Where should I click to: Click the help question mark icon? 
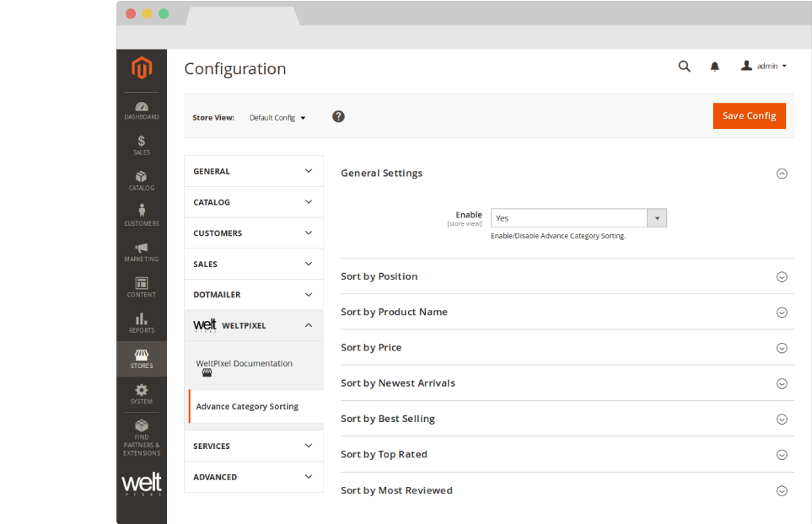(338, 117)
